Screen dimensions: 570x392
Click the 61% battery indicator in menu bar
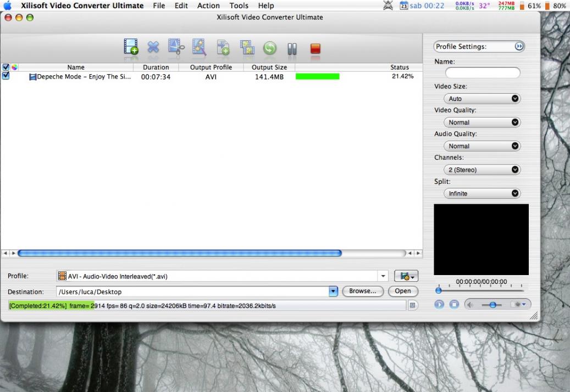coord(530,5)
